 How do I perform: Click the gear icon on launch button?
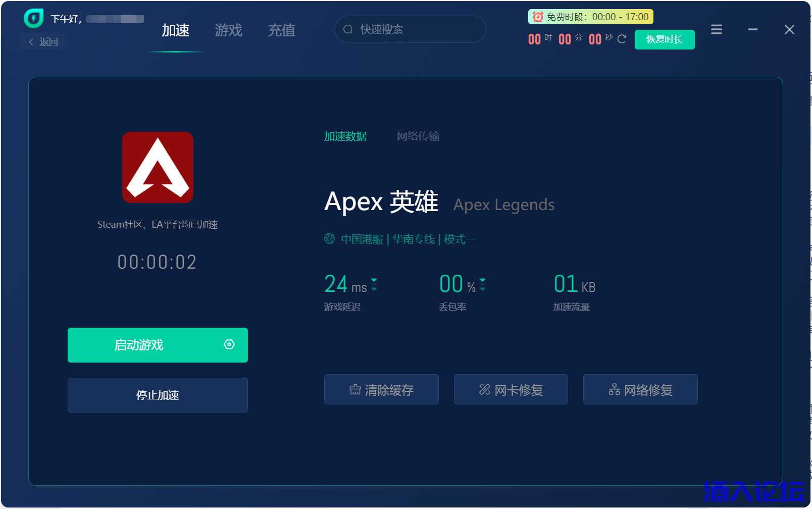[x=229, y=344]
